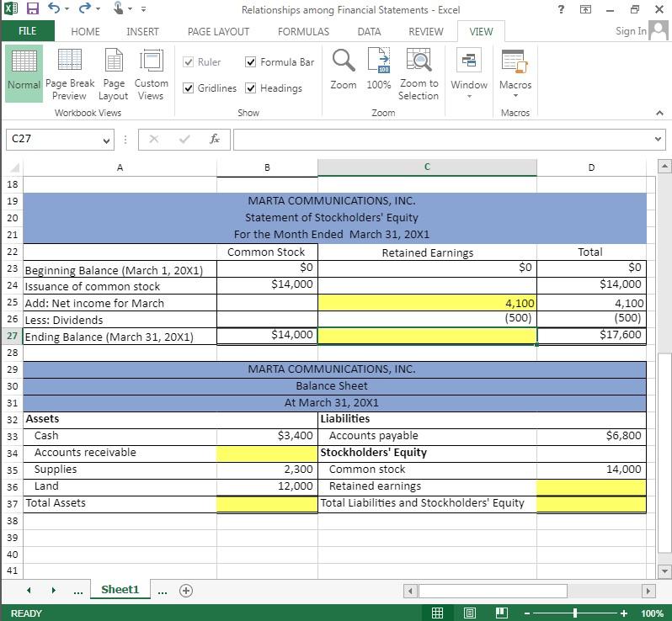Select yellow Retained earnings cell D35
The height and width of the screenshot is (621, 672).
point(591,486)
